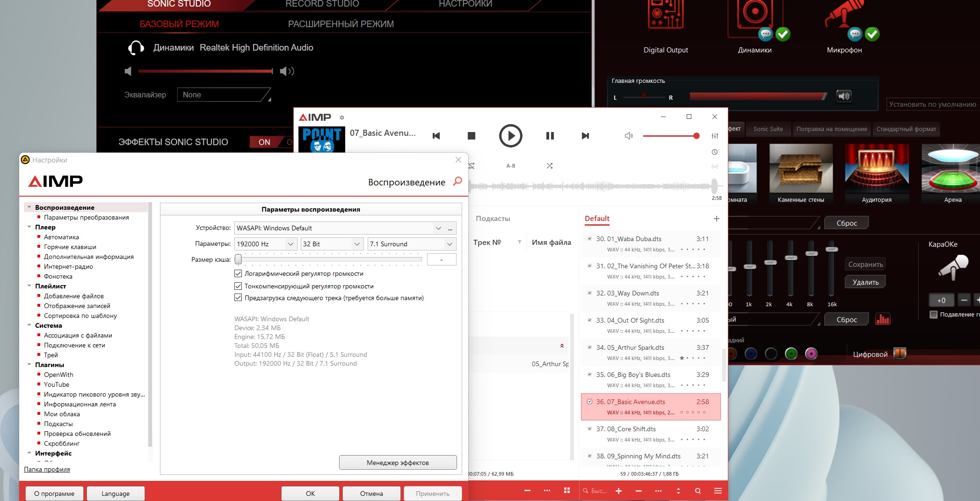The width and height of the screenshot is (980, 501).
Task: Toggle checkbox for track 36. 07_Basic Avenue.dts
Action: pyautogui.click(x=589, y=402)
